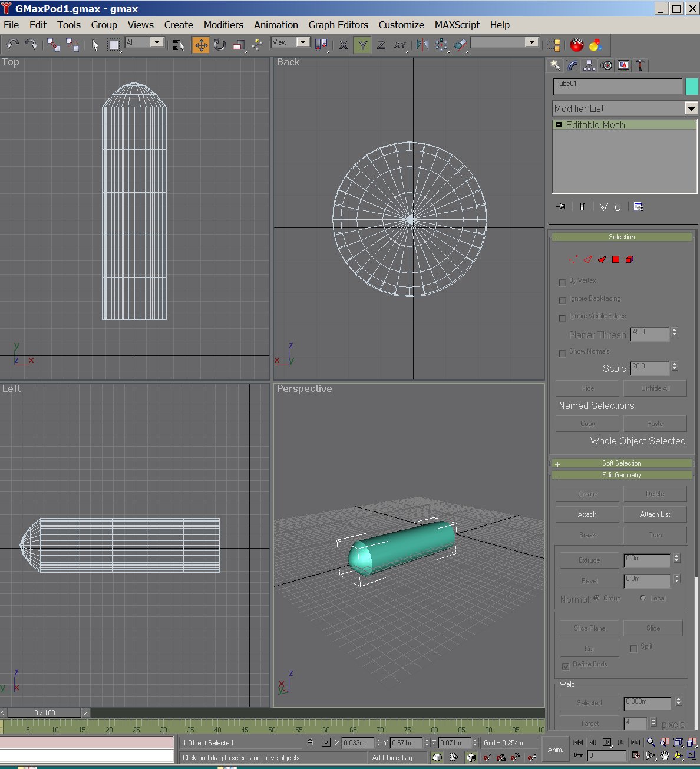Open the MAXScript menu

click(x=457, y=25)
